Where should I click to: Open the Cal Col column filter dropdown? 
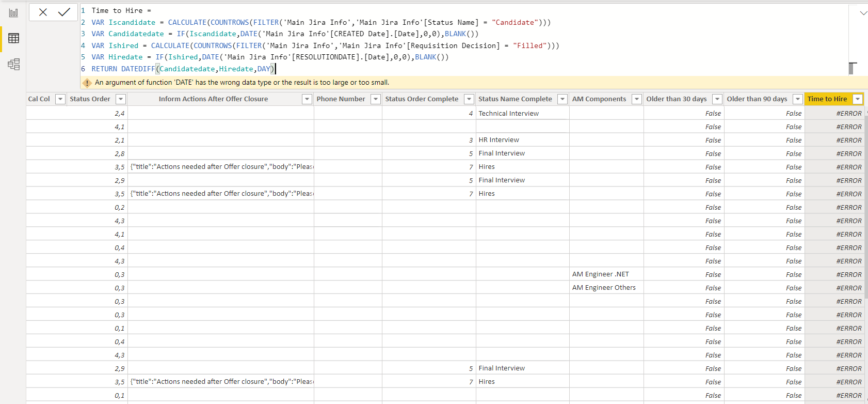point(60,99)
